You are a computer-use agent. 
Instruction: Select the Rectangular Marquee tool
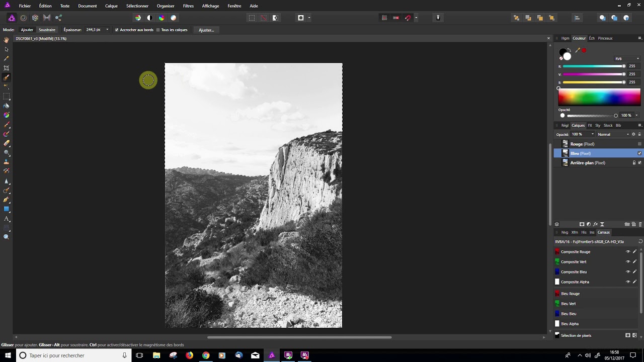(7, 96)
